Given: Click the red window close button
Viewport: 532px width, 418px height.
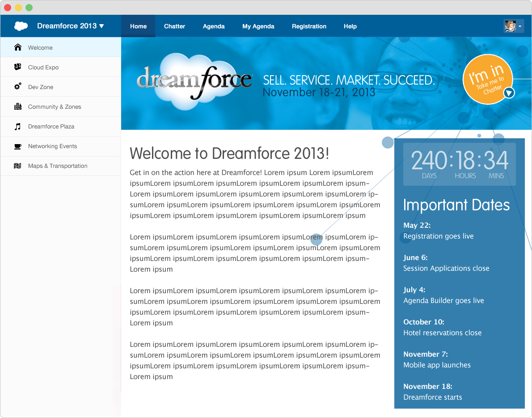Looking at the screenshot, I should (x=8, y=8).
